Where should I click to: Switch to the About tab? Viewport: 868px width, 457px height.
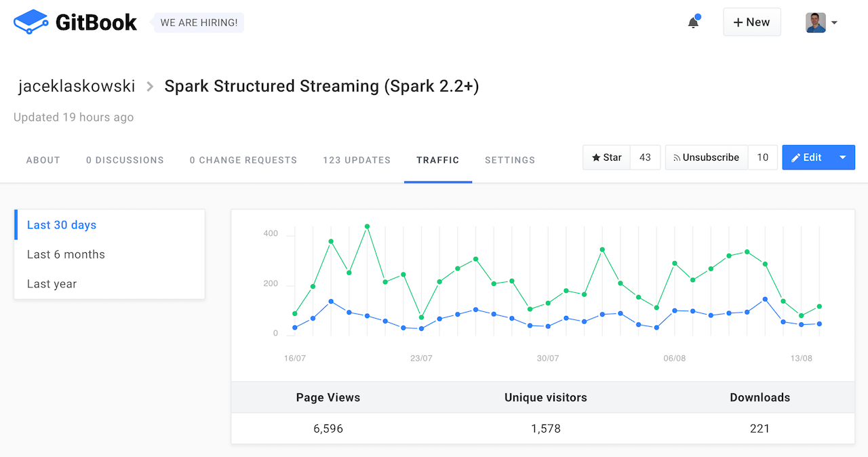(x=43, y=160)
